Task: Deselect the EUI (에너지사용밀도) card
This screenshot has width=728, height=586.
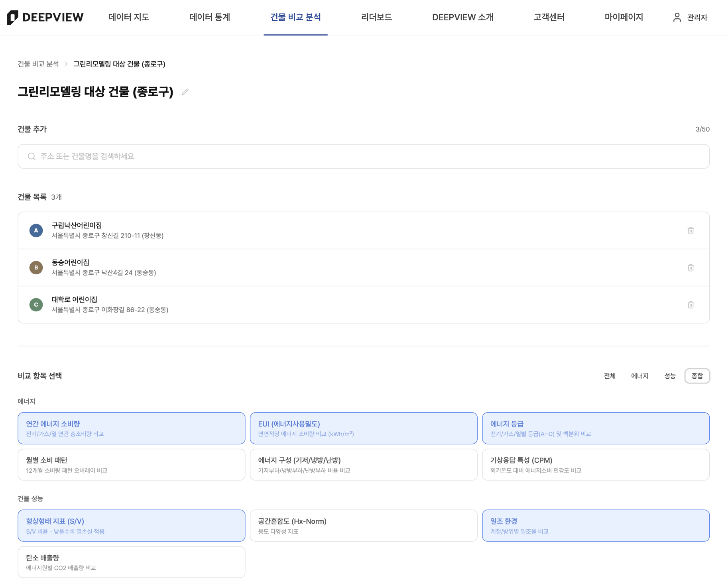Action: pyautogui.click(x=364, y=428)
